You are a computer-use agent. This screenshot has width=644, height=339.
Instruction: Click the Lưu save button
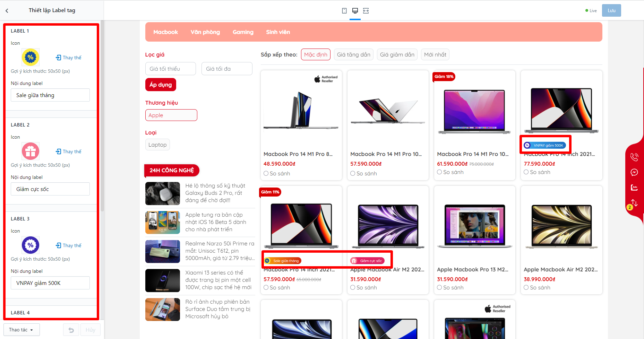click(x=611, y=10)
